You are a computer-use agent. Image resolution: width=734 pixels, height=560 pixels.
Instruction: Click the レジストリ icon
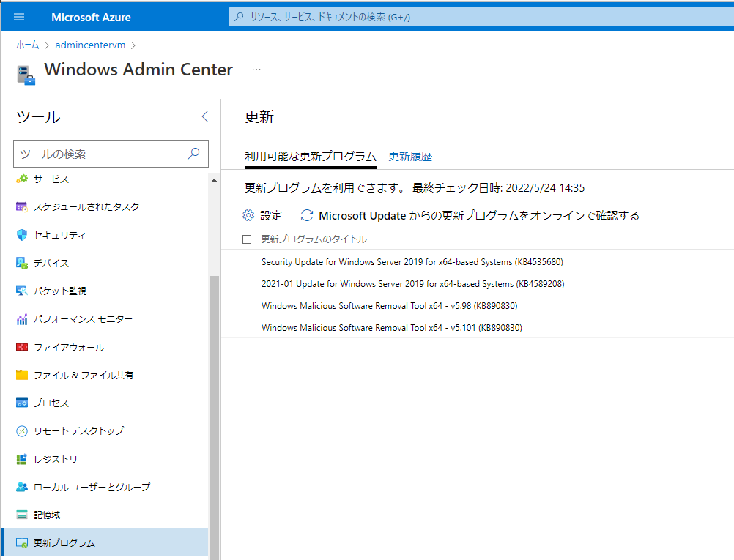pyautogui.click(x=21, y=460)
